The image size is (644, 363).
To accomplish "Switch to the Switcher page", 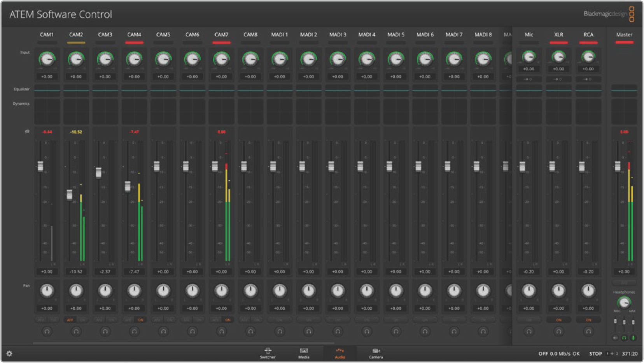I will click(x=268, y=353).
